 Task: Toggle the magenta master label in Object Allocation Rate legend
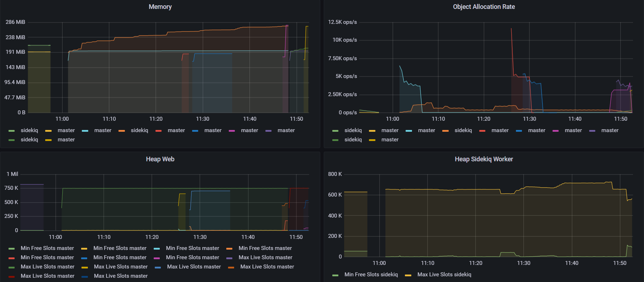coord(573,130)
